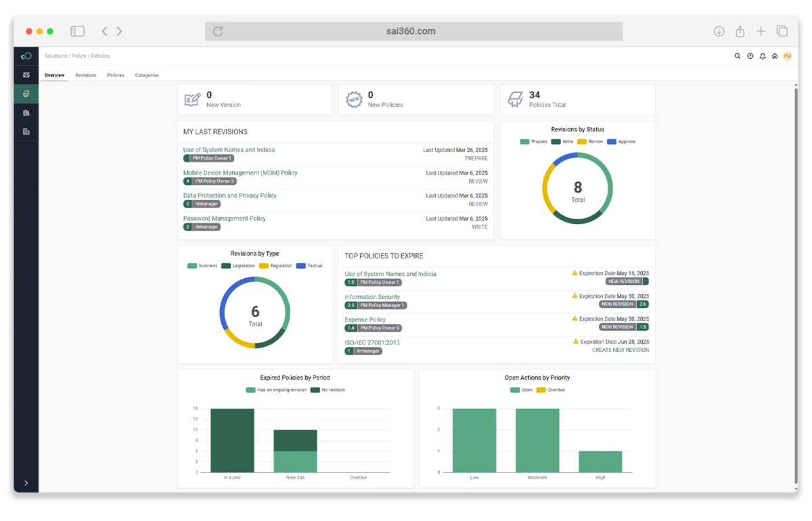Screen dimensions: 812x521
Task: Switch to the Revisions tab
Action: pos(85,75)
